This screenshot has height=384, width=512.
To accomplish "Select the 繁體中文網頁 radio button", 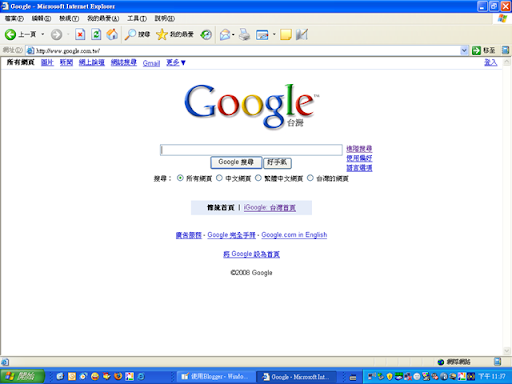I will pos(258,178).
